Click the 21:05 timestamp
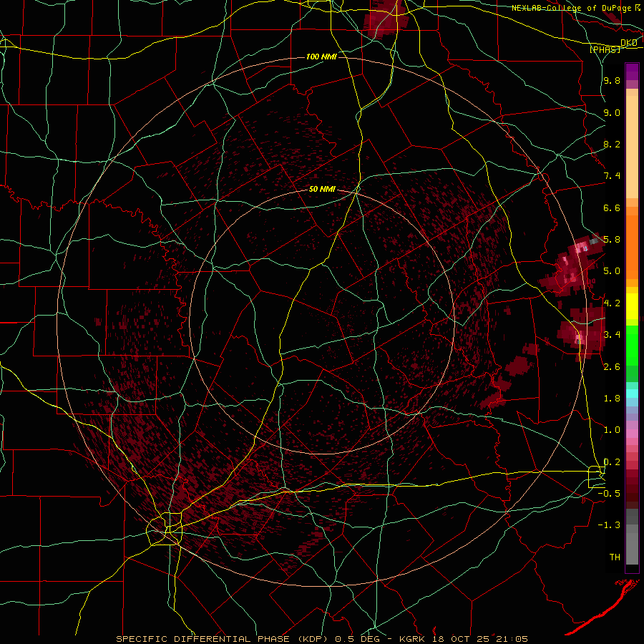The image size is (644, 644). coord(513,639)
